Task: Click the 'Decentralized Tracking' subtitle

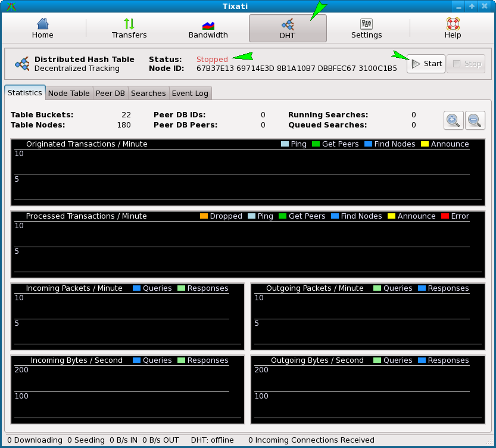Action: click(77, 69)
